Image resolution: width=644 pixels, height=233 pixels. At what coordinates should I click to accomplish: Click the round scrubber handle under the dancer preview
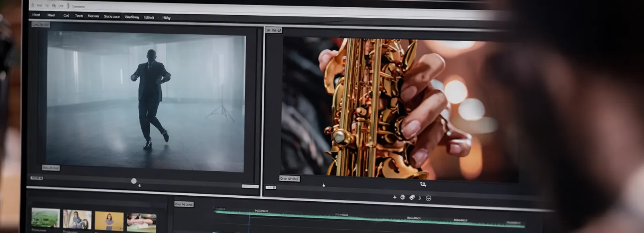pyautogui.click(x=134, y=181)
